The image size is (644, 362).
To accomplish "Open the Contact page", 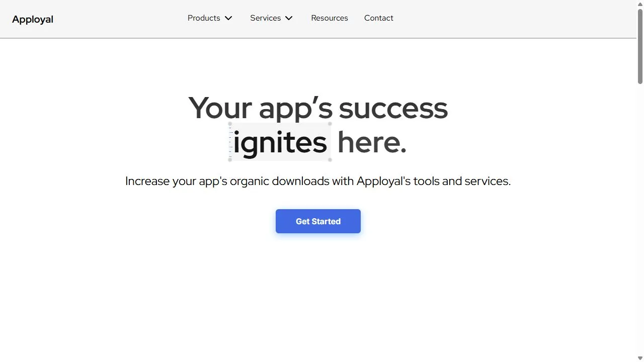I will click(379, 18).
